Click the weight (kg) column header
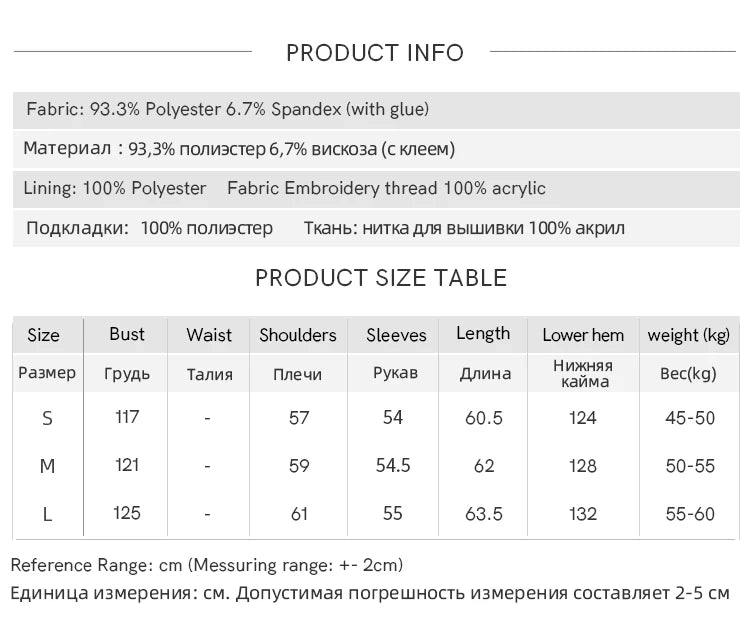Image resolution: width=750 pixels, height=630 pixels. tap(689, 335)
